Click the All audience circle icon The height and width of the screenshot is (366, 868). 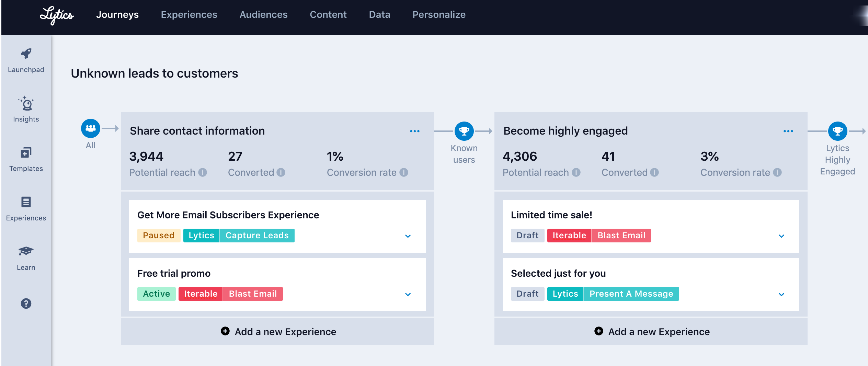(91, 128)
